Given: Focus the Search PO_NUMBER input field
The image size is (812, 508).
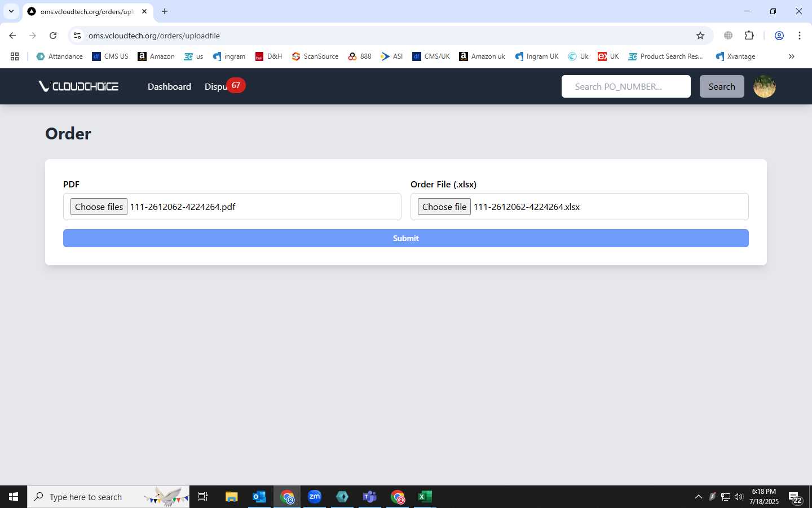Looking at the screenshot, I should [626, 86].
